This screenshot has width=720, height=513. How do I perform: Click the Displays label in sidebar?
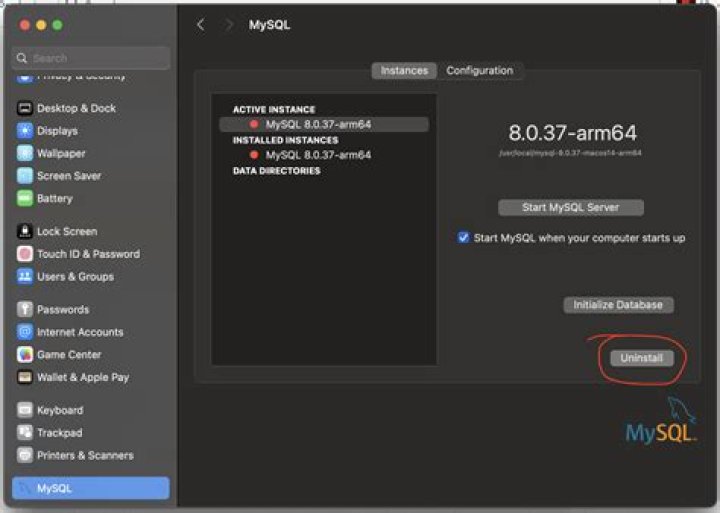(57, 131)
